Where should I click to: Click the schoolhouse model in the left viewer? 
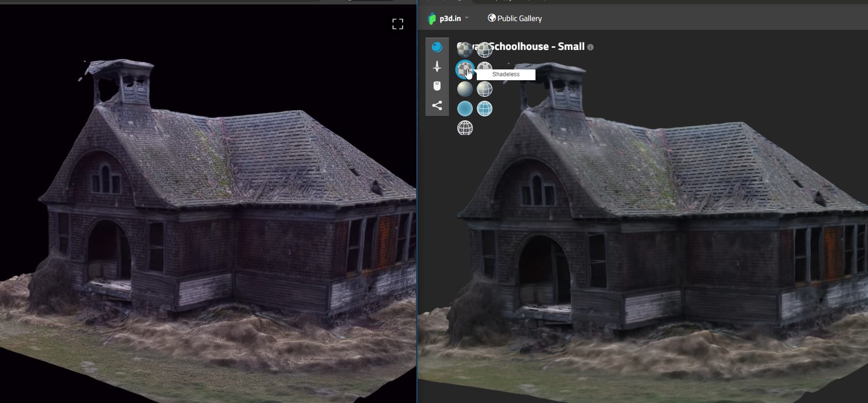[220, 205]
